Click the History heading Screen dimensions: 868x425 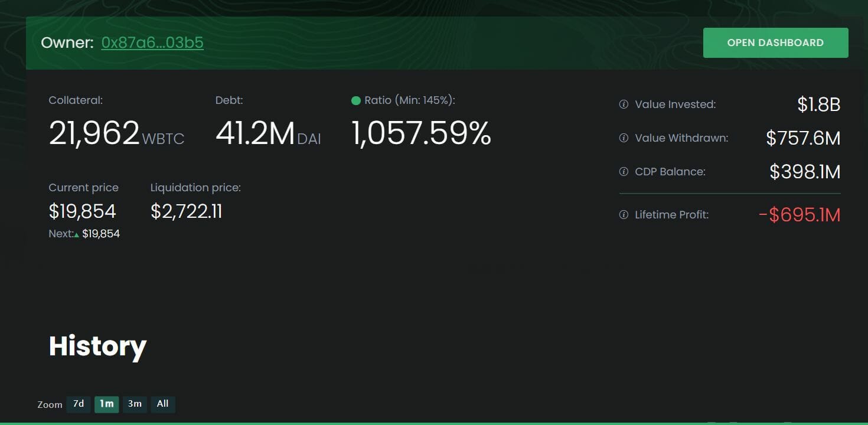tap(97, 346)
